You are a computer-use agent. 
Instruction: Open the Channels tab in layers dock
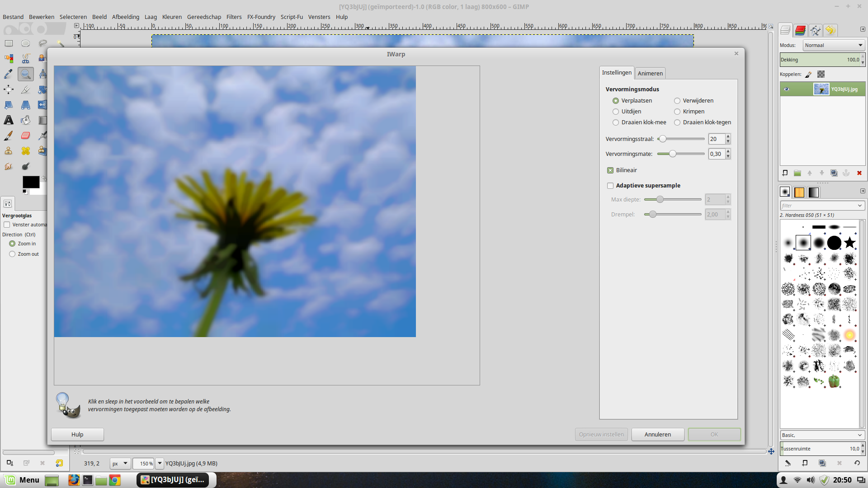[800, 30]
